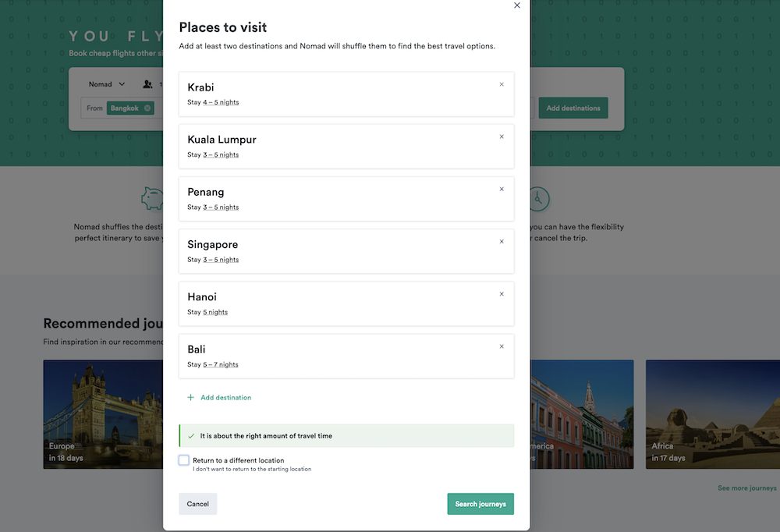Remove Singapore from places to visit
This screenshot has width=780, height=532.
[502, 241]
